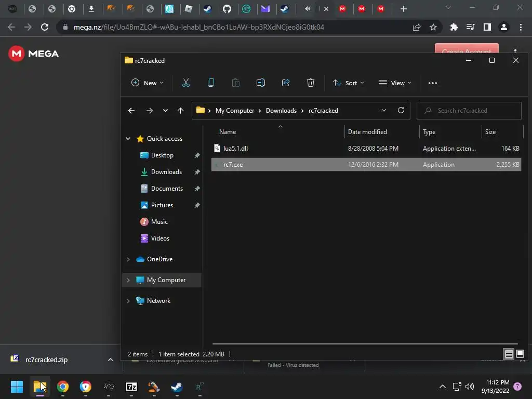
Task: Open rc7cracked.zip in downloads bar
Action: (46, 360)
